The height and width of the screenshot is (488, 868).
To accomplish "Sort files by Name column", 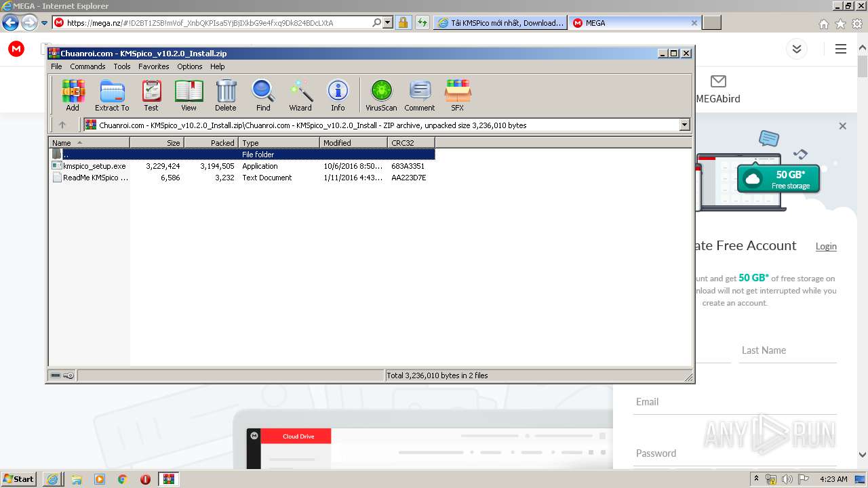I will tap(90, 143).
